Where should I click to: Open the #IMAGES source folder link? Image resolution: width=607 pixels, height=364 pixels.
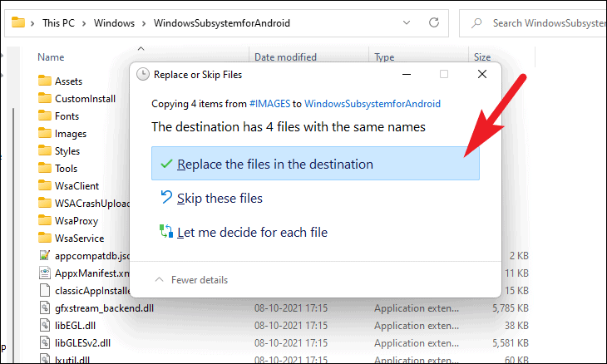269,104
